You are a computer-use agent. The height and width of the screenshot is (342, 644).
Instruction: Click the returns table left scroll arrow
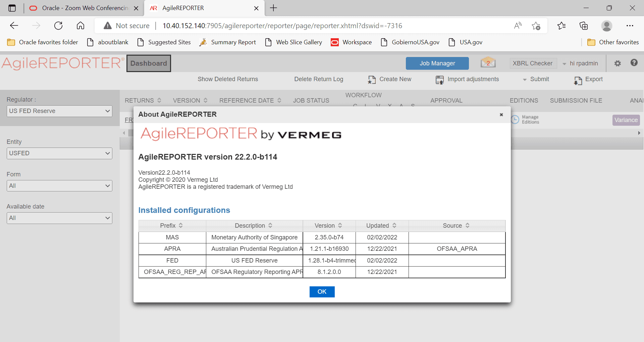pos(124,133)
